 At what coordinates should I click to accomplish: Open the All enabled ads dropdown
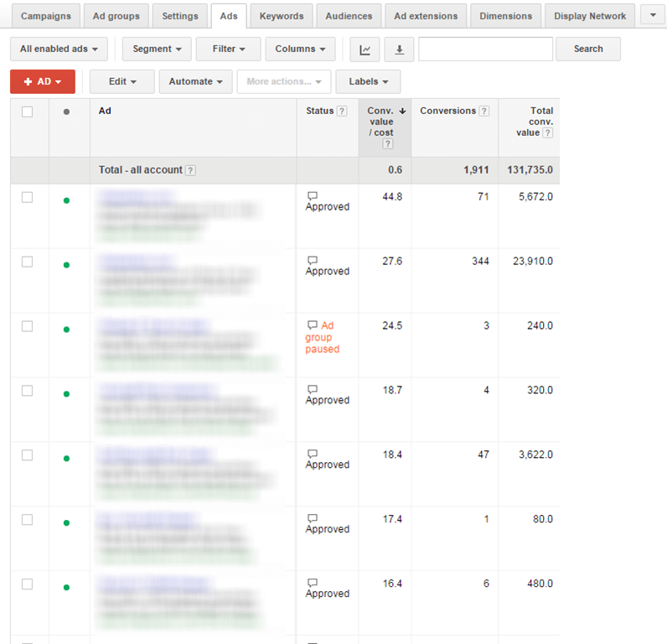point(59,49)
